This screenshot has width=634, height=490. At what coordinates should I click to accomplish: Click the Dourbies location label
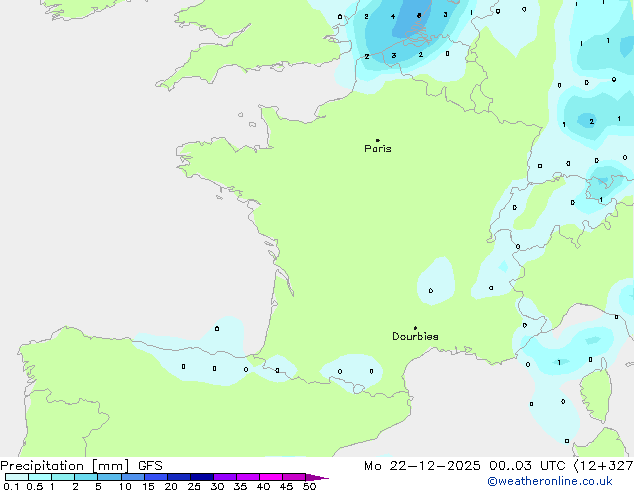point(415,336)
